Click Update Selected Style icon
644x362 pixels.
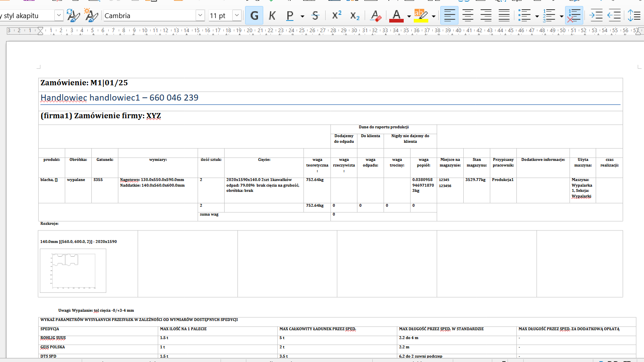point(73,16)
